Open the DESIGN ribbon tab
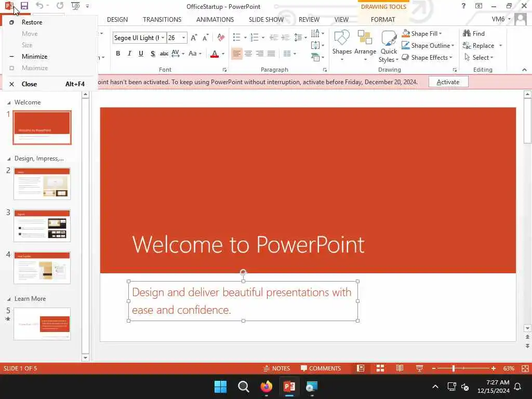 point(117,20)
